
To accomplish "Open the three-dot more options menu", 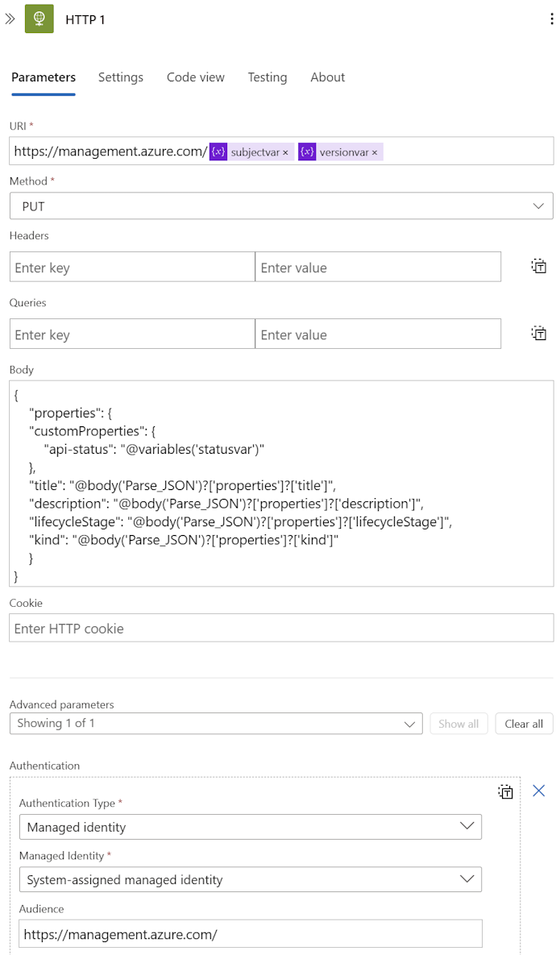I will click(x=551, y=19).
